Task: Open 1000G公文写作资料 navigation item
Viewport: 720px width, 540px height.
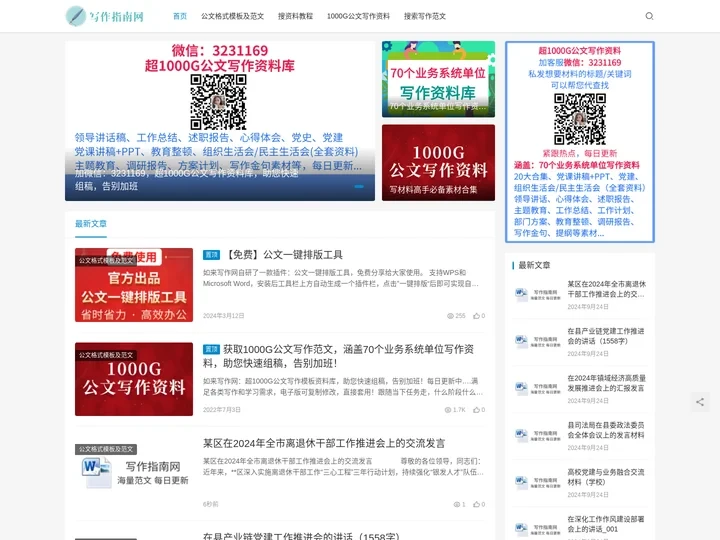Action: tap(358, 16)
